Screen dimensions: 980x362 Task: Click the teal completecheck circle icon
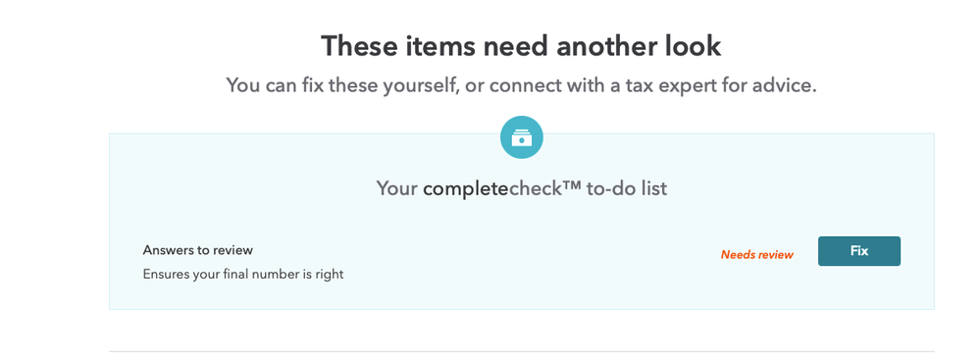(521, 137)
